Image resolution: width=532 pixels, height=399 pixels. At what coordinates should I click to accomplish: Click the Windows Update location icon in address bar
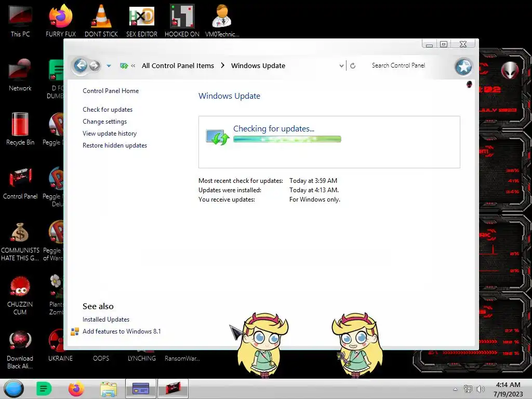point(124,65)
